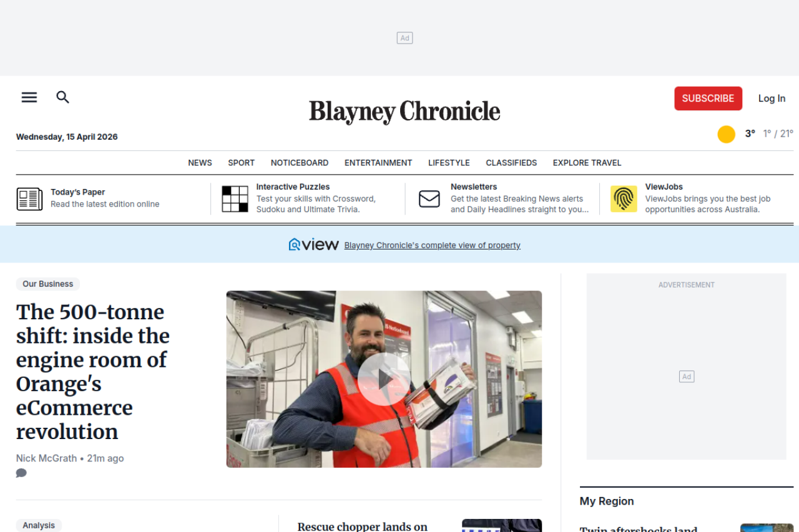This screenshot has width=799, height=532.
Task: Open the Noticeboard menu
Action: tap(300, 163)
